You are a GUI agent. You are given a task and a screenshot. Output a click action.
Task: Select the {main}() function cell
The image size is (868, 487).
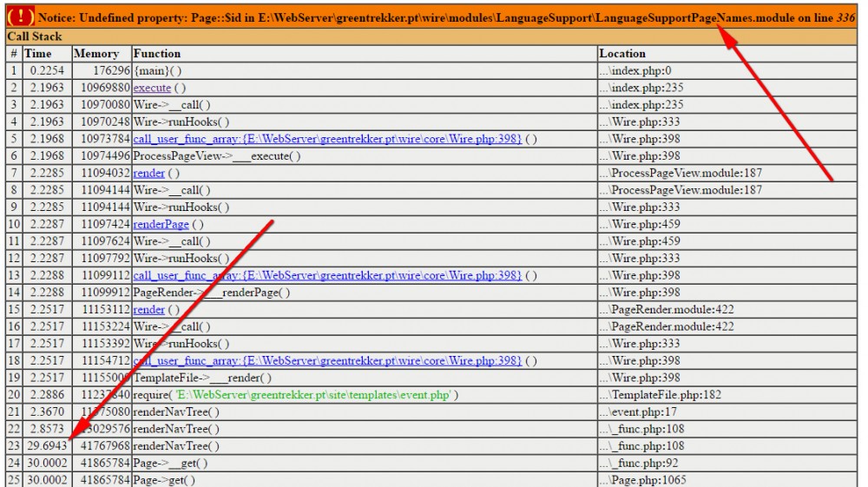(x=158, y=70)
